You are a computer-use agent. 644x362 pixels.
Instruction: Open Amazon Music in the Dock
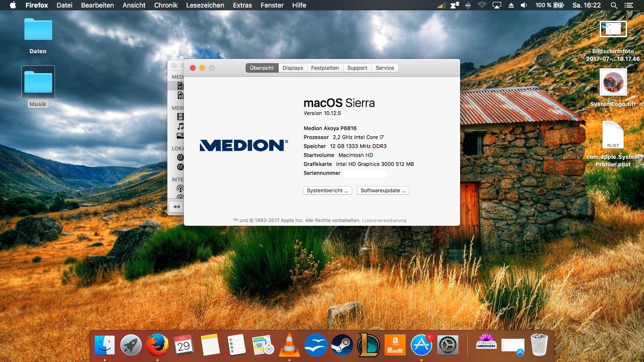coord(395,346)
